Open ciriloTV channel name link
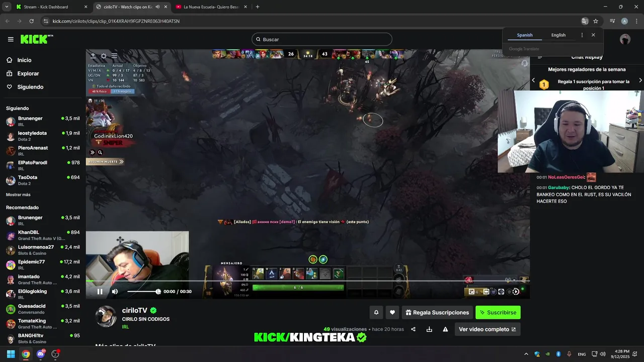The height and width of the screenshot is (362, 644). tap(134, 311)
